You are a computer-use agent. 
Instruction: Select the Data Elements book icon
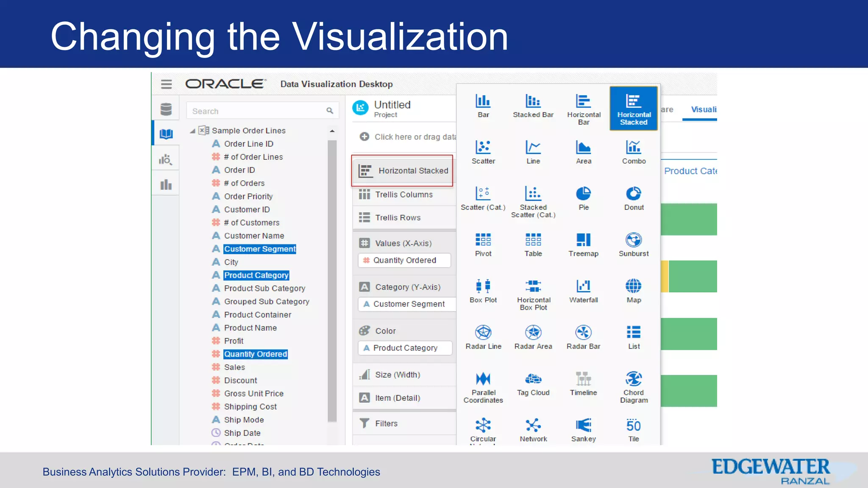[166, 134]
